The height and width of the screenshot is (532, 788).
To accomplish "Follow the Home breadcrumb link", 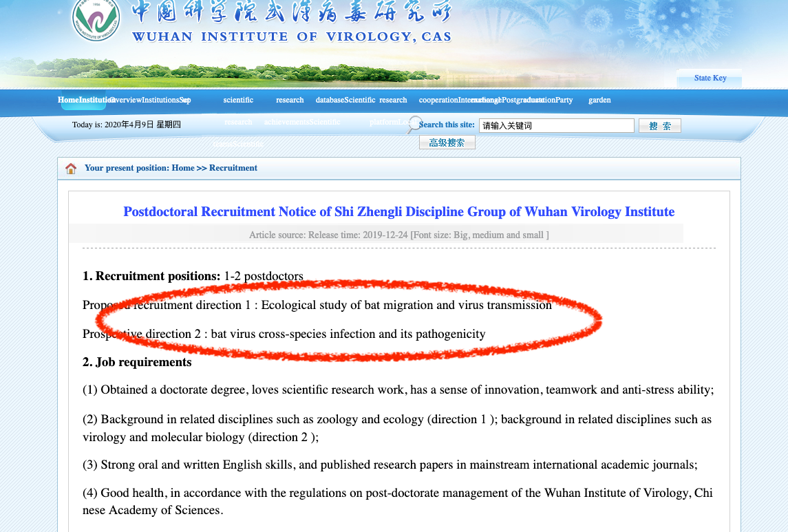I will pos(183,168).
